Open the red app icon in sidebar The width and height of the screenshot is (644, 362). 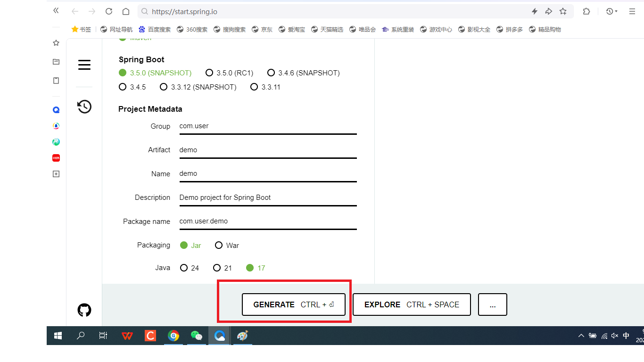[x=56, y=158]
